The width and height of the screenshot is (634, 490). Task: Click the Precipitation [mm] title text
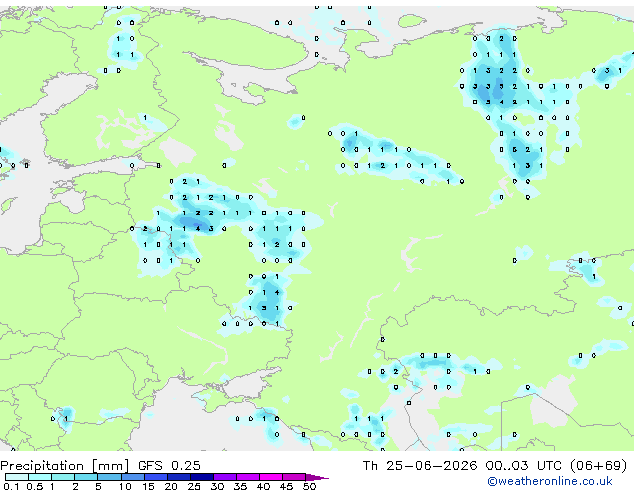pos(64,466)
